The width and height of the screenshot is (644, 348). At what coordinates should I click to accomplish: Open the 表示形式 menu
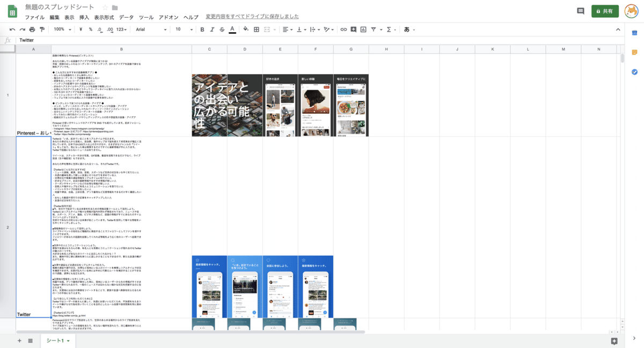(104, 17)
